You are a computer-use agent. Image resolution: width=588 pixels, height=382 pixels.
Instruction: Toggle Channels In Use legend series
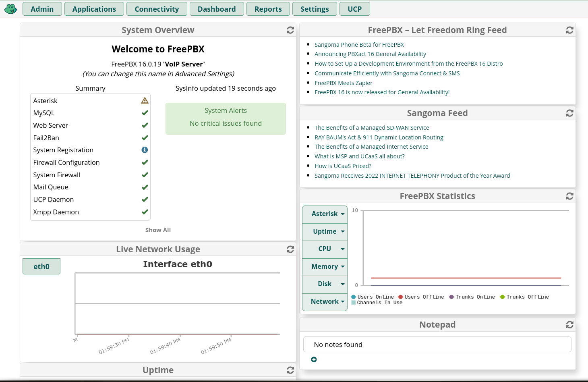(x=377, y=303)
